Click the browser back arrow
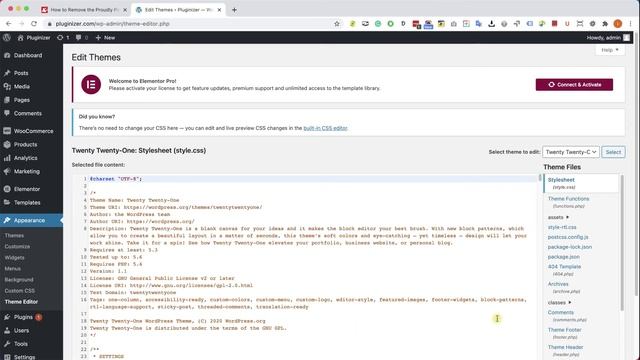Viewport: 640px width, 360px height. [x=9, y=24]
